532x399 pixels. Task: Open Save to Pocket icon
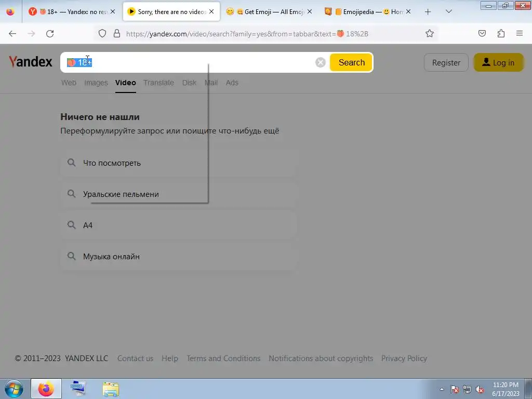click(x=482, y=33)
